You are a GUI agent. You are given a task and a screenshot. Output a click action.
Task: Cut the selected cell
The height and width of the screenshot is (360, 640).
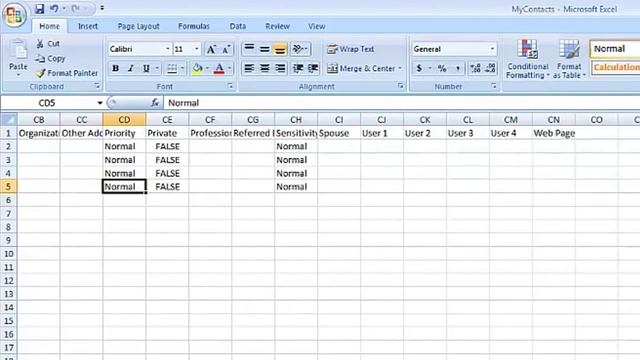(48, 44)
